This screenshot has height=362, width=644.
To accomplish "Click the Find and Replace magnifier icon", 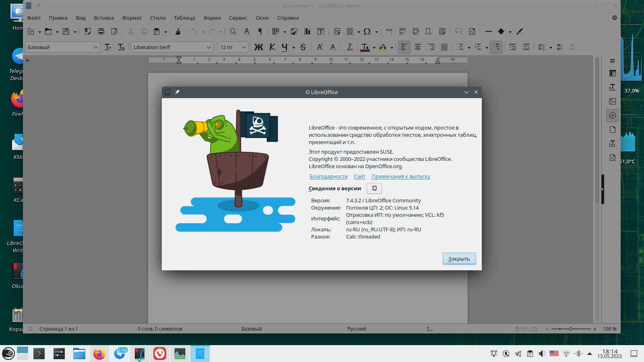I will (233, 31).
